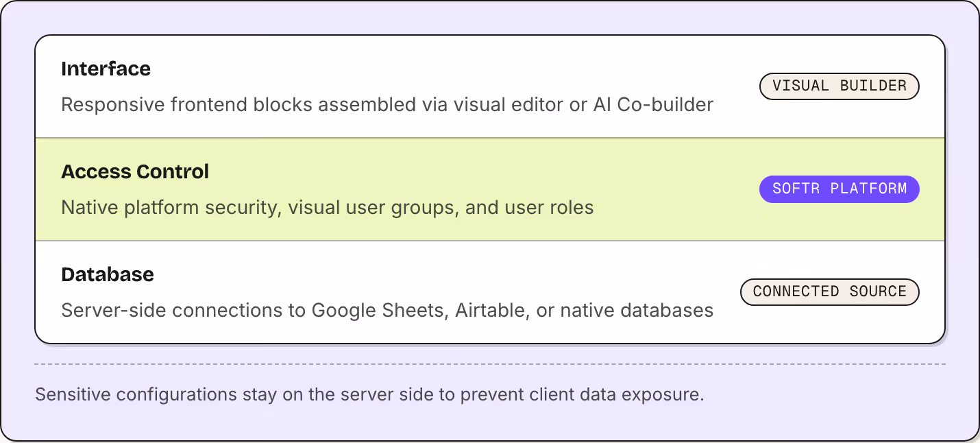This screenshot has height=443, width=980.
Task: Click the SOFTR PLATFORM purple badge
Action: [x=839, y=189]
